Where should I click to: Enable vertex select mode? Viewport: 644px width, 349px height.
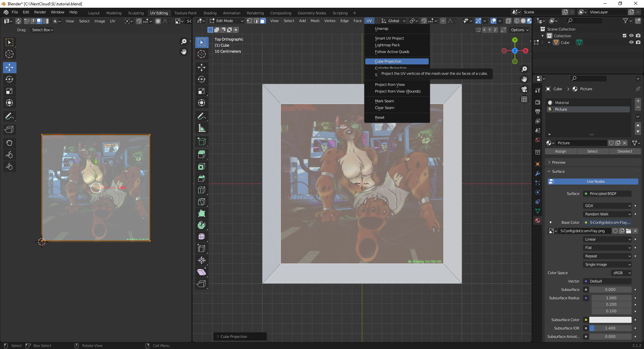coord(250,21)
